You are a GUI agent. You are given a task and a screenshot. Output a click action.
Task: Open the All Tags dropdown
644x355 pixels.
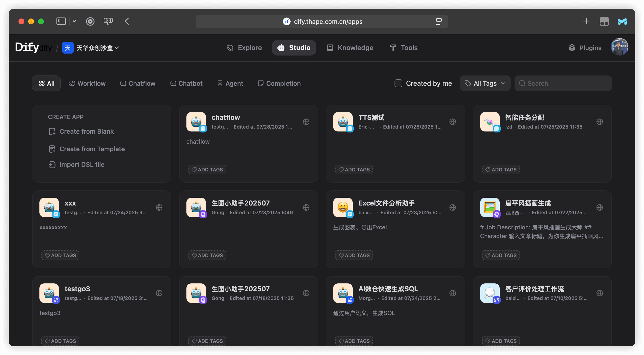point(485,83)
